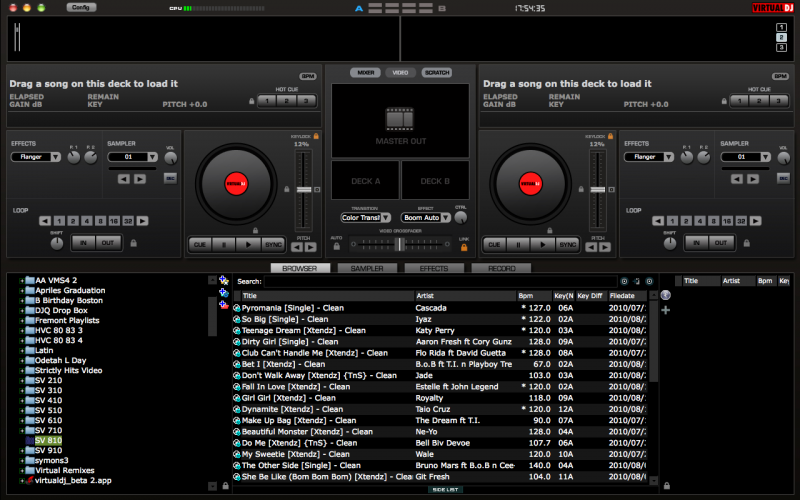This screenshot has width=800, height=500.
Task: Click right deck loop OUT button
Action: pyautogui.click(x=720, y=243)
